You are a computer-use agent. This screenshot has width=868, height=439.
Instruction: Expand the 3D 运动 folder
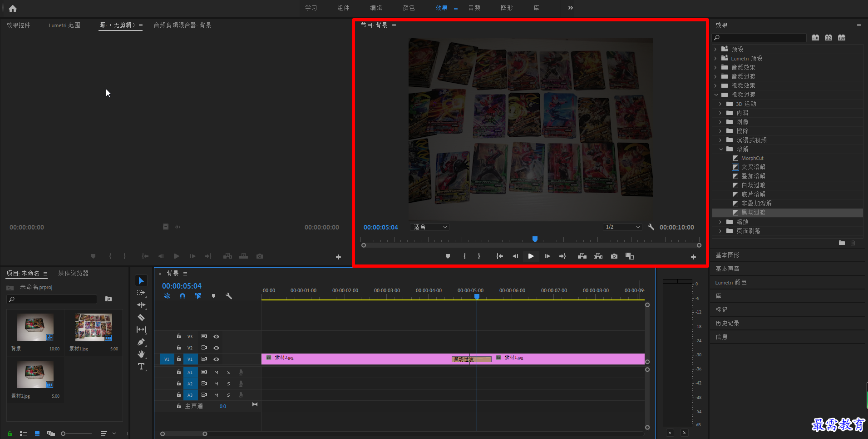720,104
